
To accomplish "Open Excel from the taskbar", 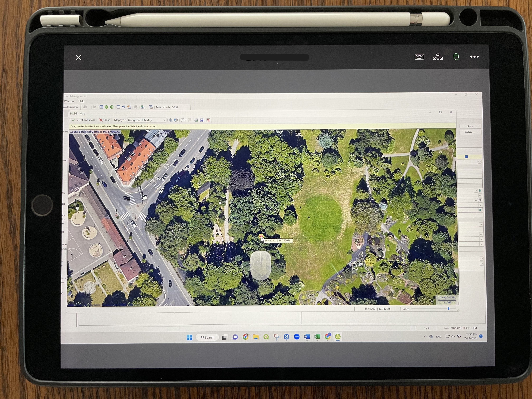I will 317,337.
